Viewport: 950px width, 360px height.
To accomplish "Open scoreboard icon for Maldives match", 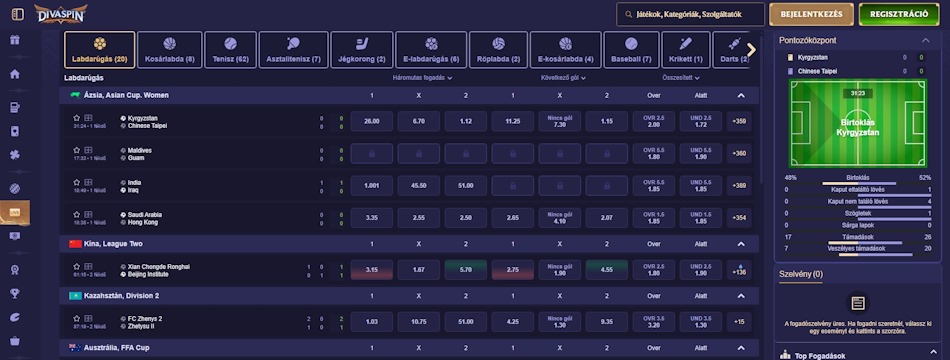I will (x=88, y=150).
